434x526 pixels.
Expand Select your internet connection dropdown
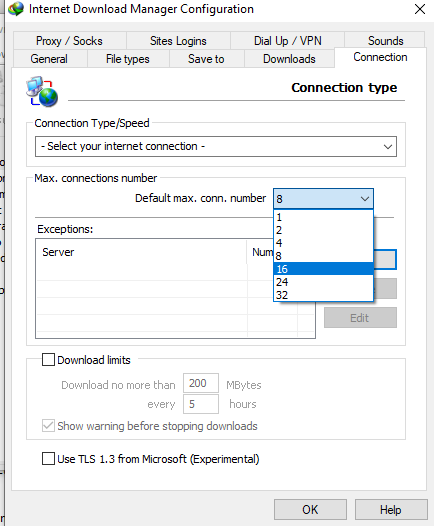pos(216,146)
